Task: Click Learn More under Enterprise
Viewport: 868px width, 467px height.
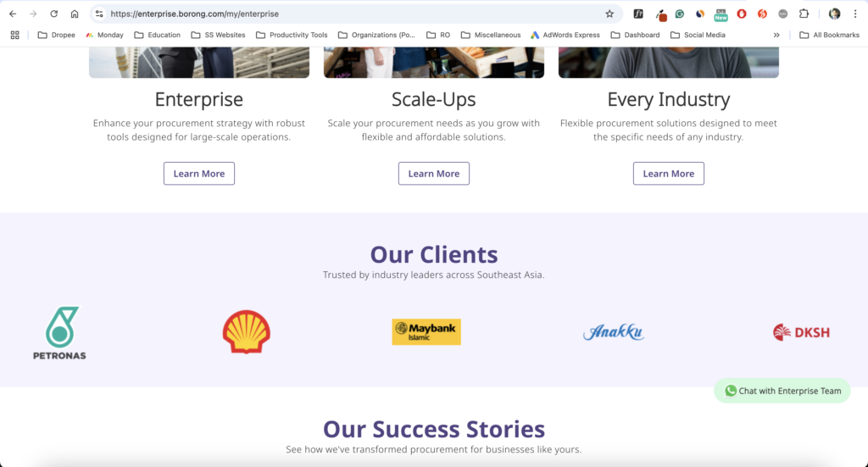Action: click(x=199, y=174)
